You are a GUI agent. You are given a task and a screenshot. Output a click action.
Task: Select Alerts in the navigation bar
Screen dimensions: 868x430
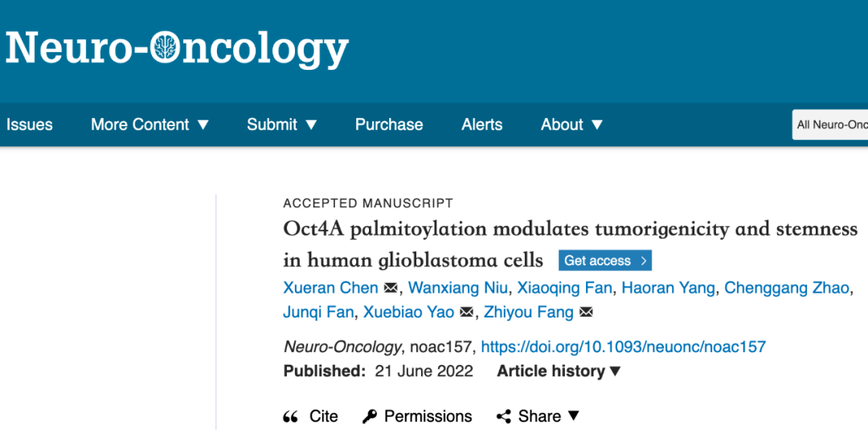click(x=482, y=125)
